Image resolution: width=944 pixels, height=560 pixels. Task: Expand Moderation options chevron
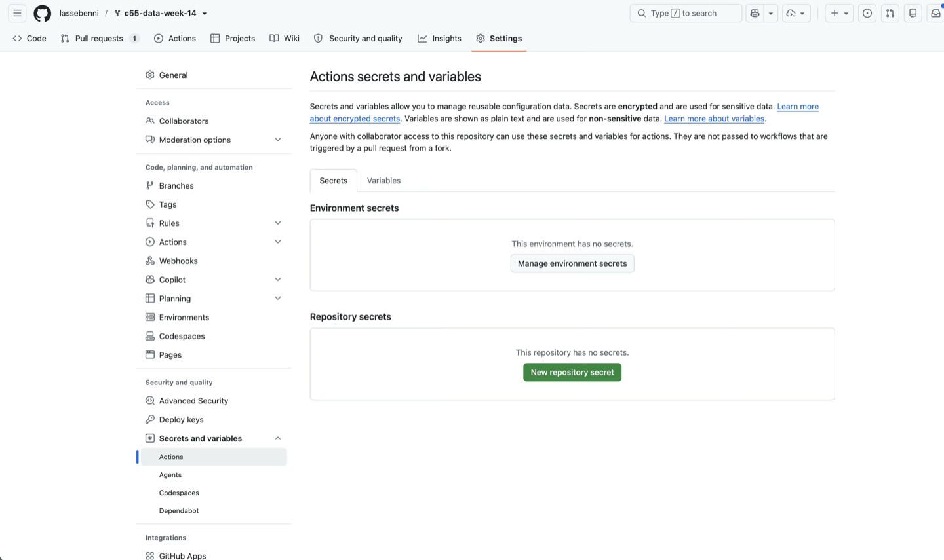point(278,140)
